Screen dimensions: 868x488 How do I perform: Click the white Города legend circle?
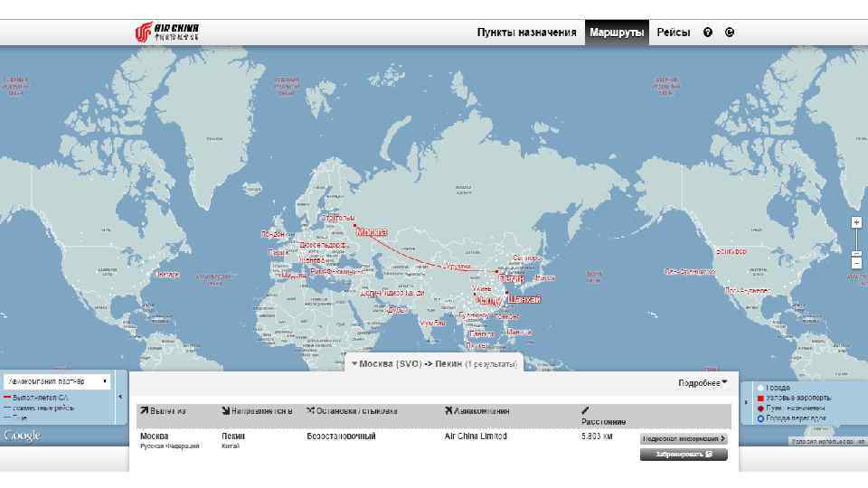coord(760,388)
